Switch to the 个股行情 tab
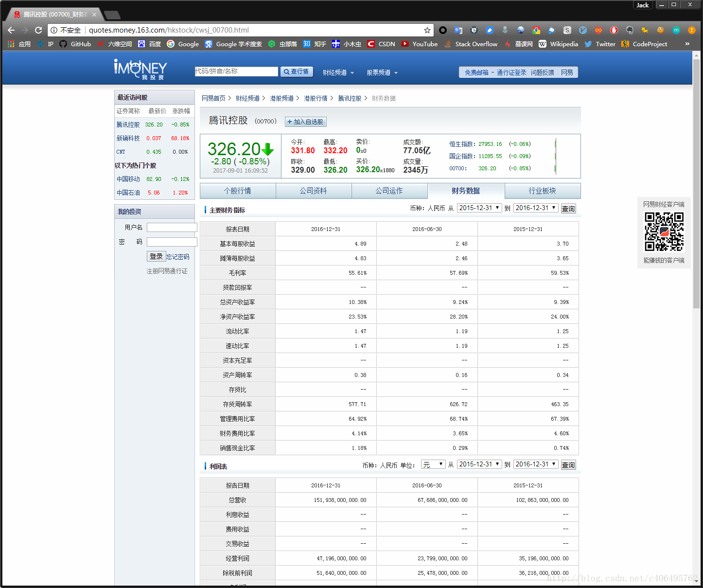 pyautogui.click(x=238, y=191)
